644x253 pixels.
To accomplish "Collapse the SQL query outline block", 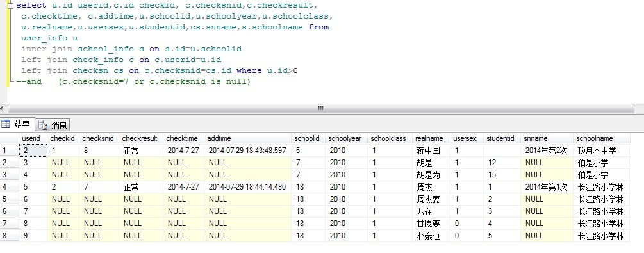I will tap(10, 6).
